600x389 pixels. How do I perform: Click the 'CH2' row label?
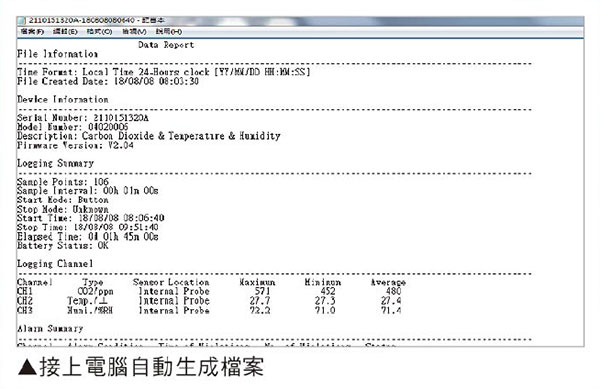(25, 301)
